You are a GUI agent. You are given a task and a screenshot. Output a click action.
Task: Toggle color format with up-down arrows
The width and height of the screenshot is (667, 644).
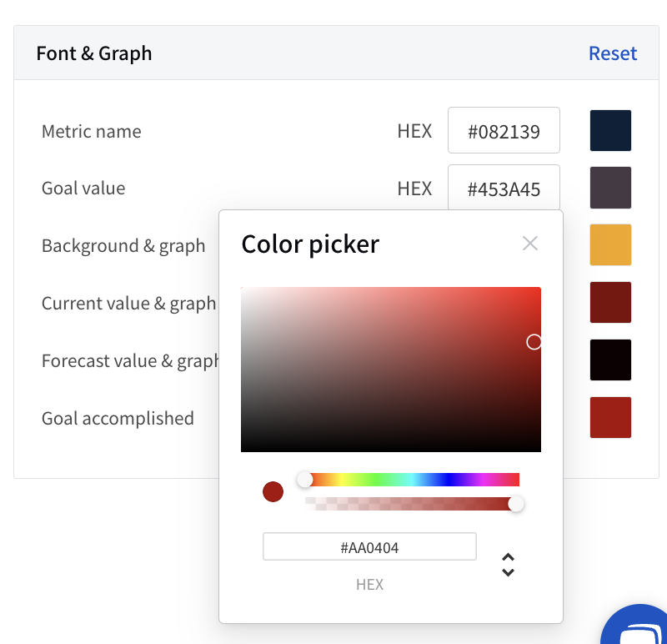(x=508, y=565)
